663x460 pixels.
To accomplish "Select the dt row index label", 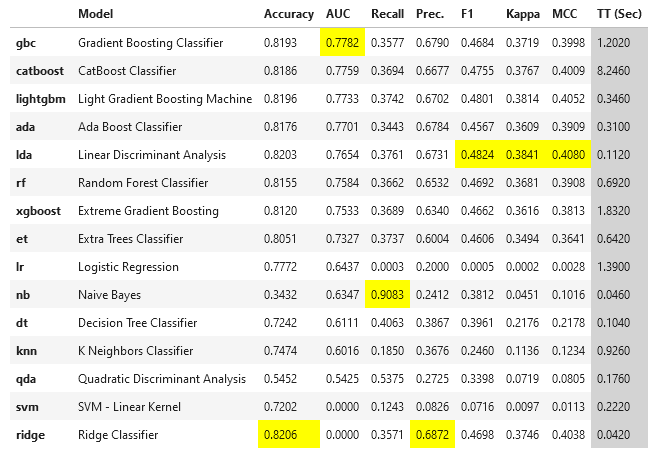I will pyautogui.click(x=22, y=323).
